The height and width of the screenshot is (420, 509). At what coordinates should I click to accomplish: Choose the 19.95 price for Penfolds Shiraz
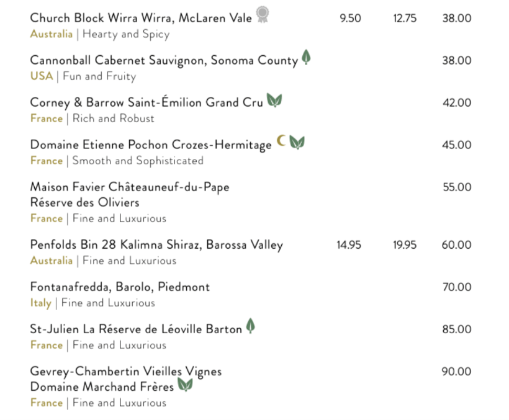tap(405, 245)
